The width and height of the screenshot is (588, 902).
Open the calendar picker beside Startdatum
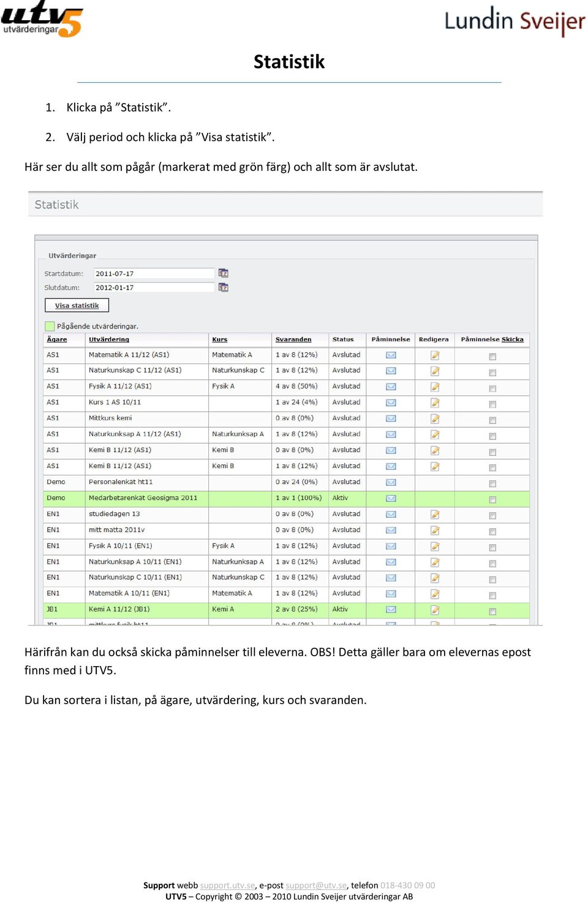(224, 273)
